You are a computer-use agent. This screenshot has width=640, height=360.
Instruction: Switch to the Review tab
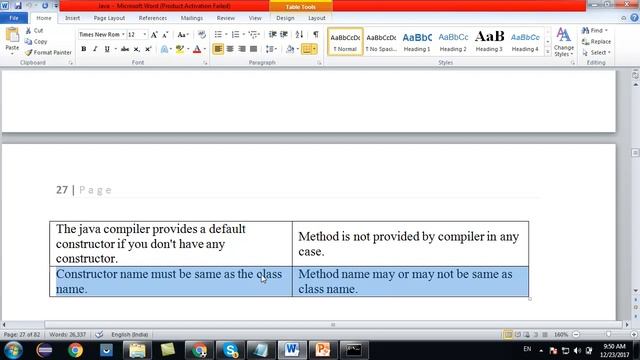(x=225, y=18)
